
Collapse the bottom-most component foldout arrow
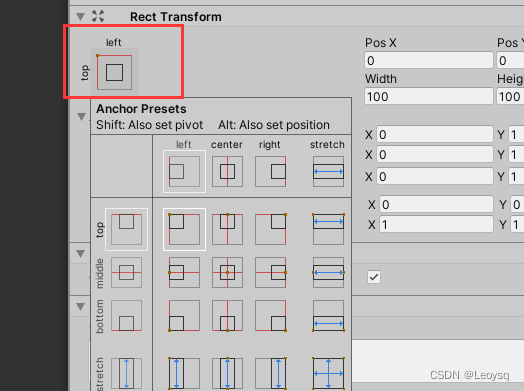[x=81, y=307]
